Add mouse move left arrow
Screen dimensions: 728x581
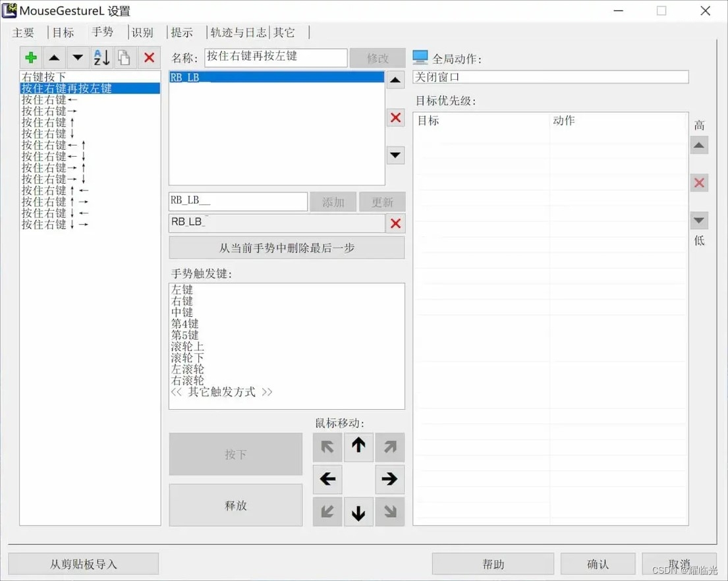tap(327, 479)
